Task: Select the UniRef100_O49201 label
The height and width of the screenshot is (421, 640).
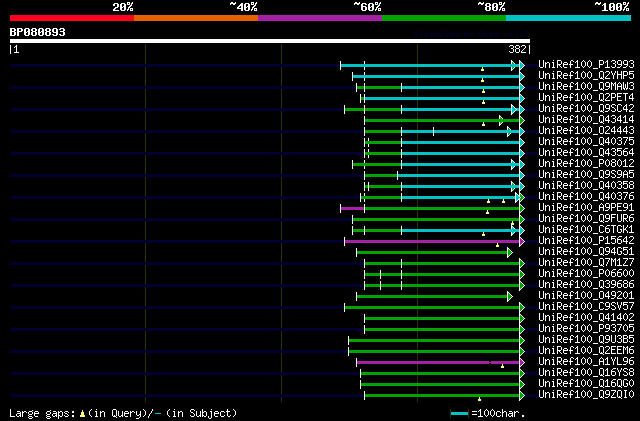Action: [x=586, y=296]
